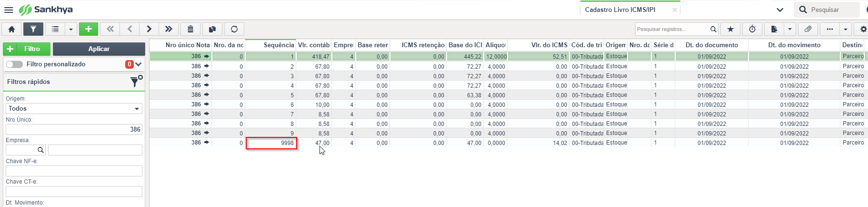
Task: Open note link arrow in sequence 9998 row
Action: coord(207,143)
